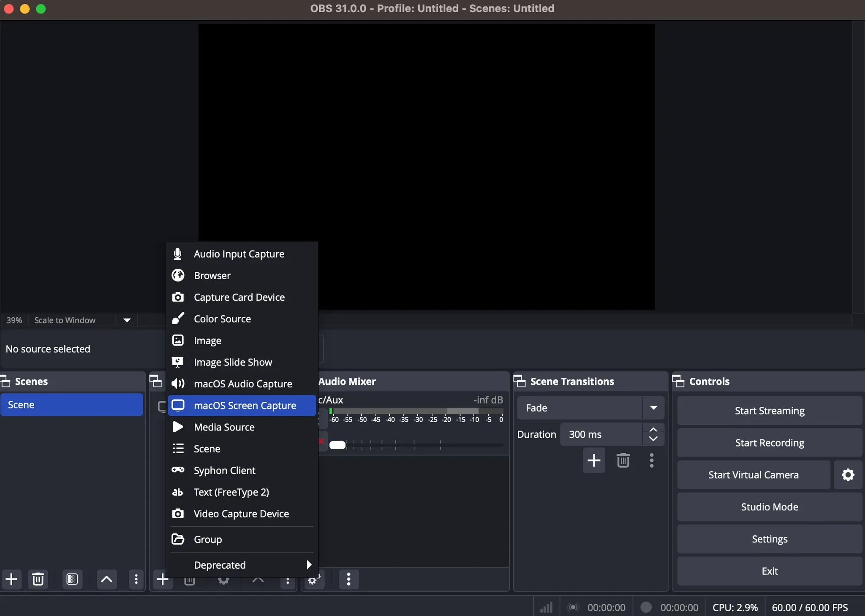Click the CPU: 2.9% status text
Viewport: 865px width, 616px height.
click(735, 608)
